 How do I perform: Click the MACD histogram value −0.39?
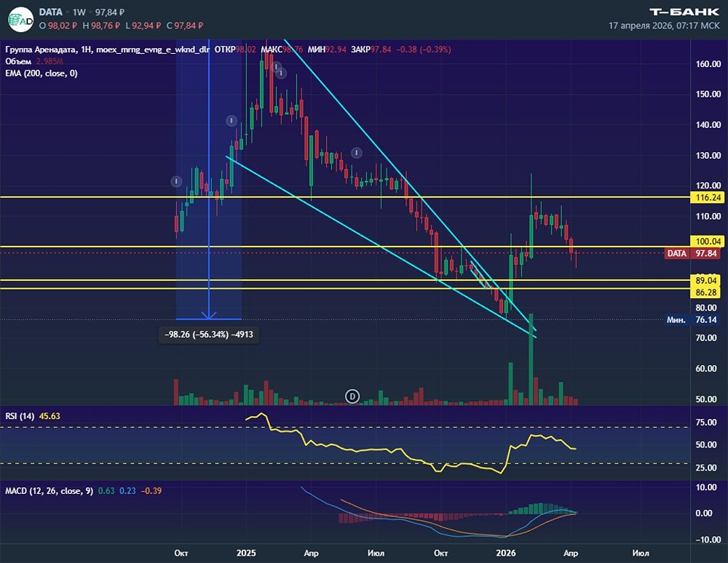click(x=151, y=491)
